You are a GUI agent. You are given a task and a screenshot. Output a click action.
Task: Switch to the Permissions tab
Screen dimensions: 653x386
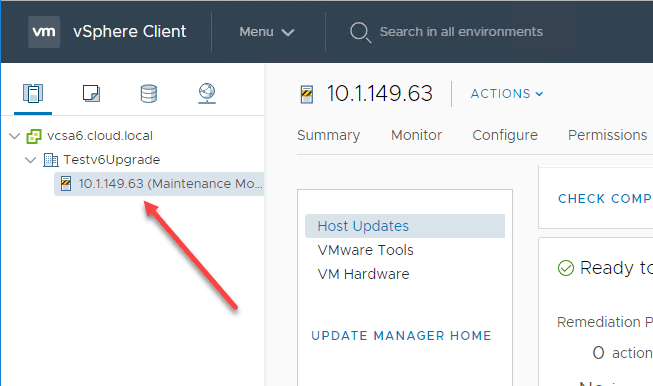point(608,135)
